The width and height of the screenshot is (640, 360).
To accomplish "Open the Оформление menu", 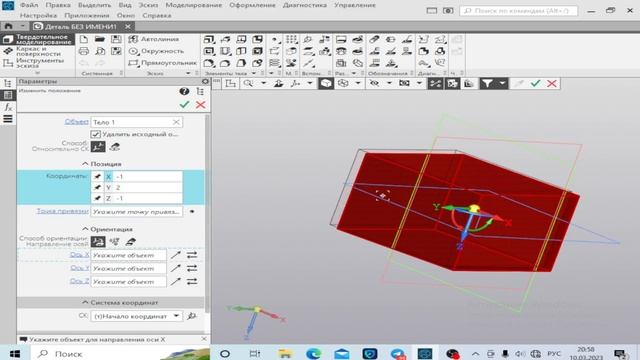I will [252, 5].
